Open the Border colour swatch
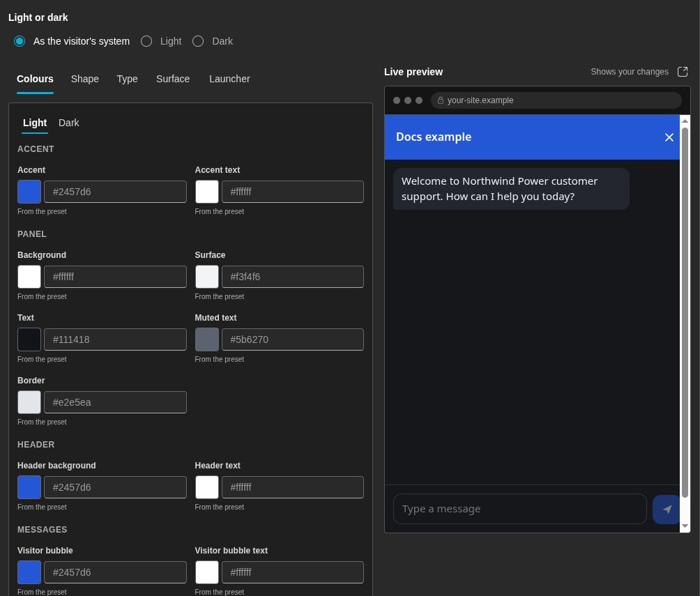Viewport: 700px width, 596px height. click(29, 402)
